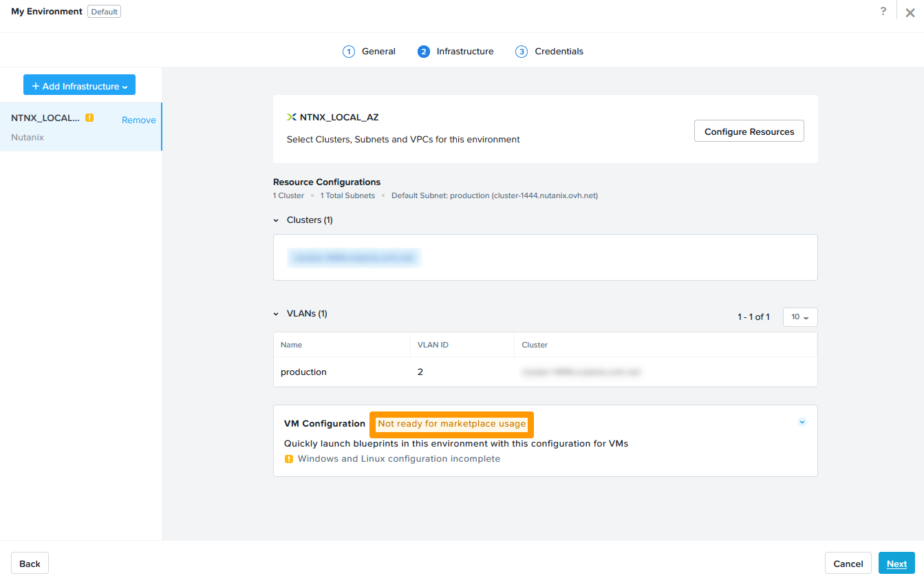Click the help question mark icon
924x578 pixels.
point(883,11)
